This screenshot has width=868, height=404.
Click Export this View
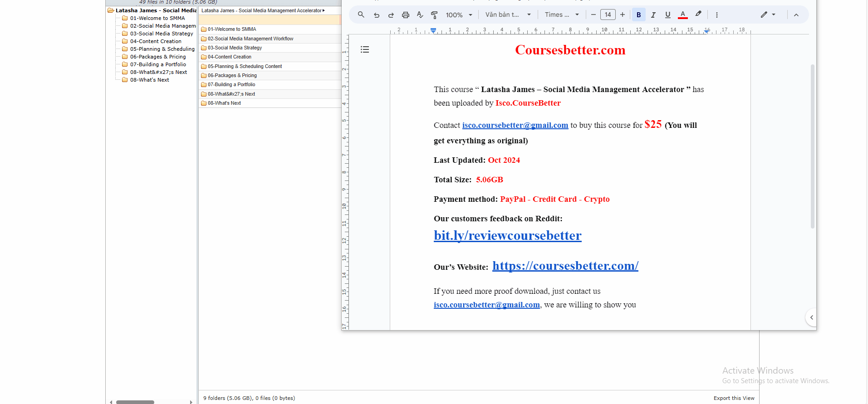click(734, 398)
